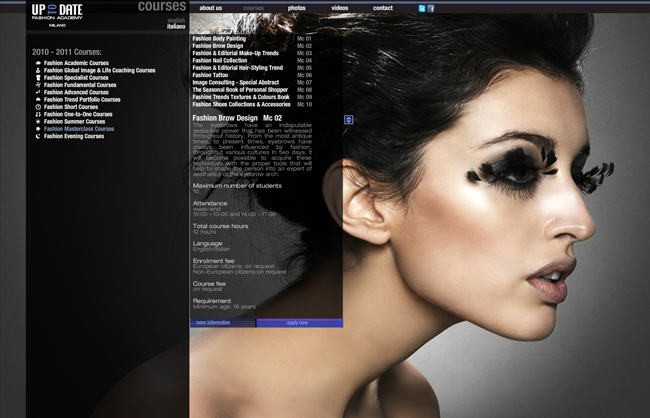Click the Enrolment fee label
The image size is (650, 418).
213,261
